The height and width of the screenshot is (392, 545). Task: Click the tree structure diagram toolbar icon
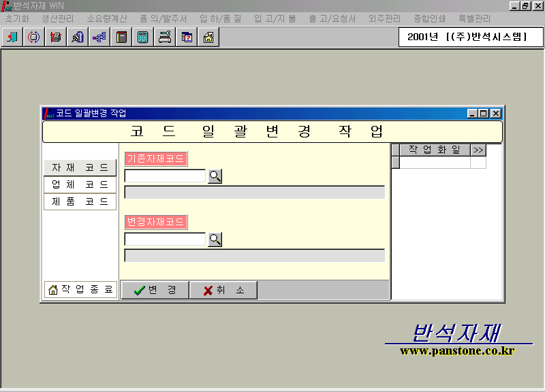pyautogui.click(x=99, y=37)
